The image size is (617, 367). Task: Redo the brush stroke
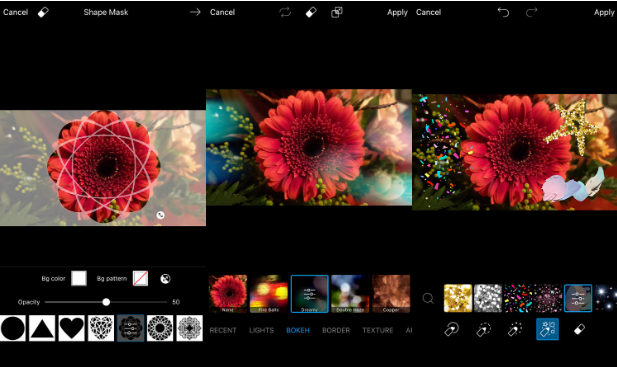pos(531,12)
